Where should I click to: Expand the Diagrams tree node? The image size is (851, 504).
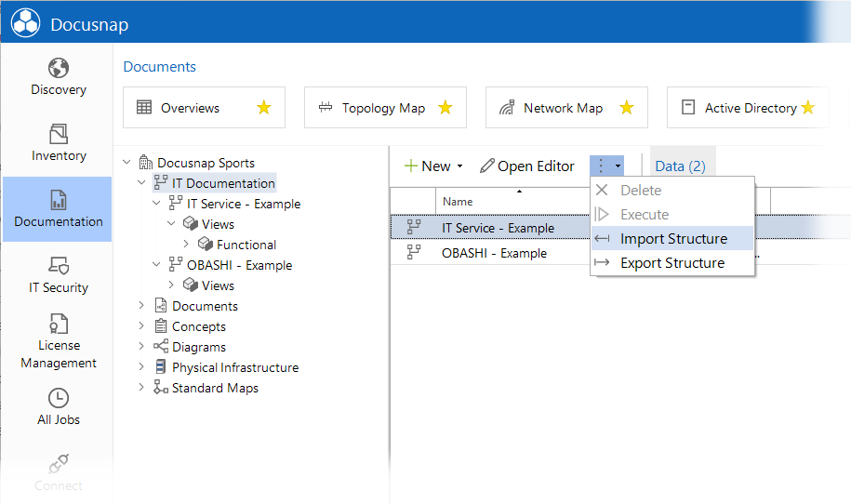click(141, 346)
